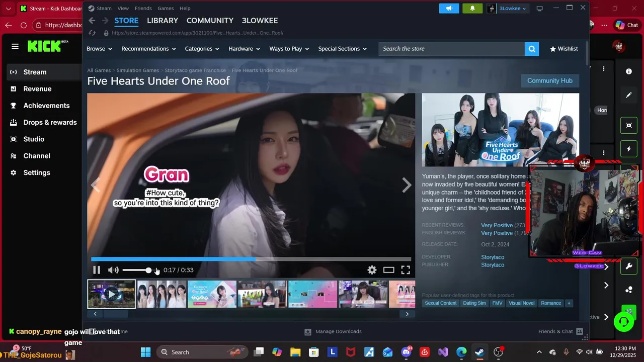The height and width of the screenshot is (362, 644).
Task: Select the pink logo screenshot thumbnail
Action: [x=212, y=294]
